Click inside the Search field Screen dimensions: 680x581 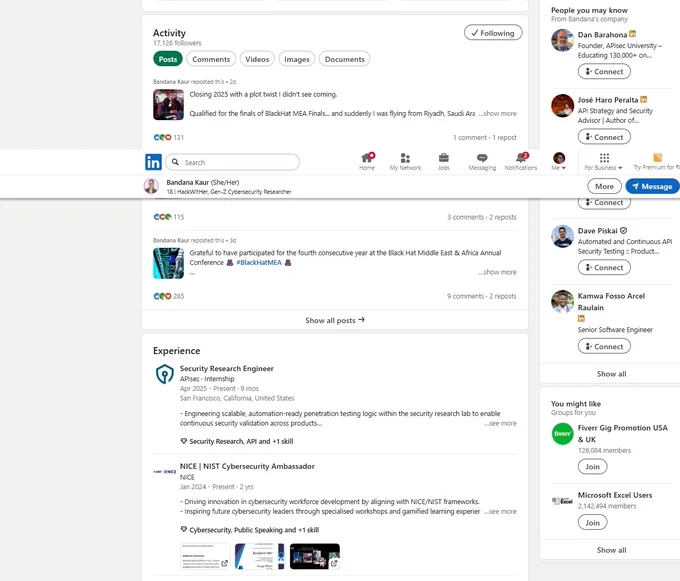click(232, 162)
